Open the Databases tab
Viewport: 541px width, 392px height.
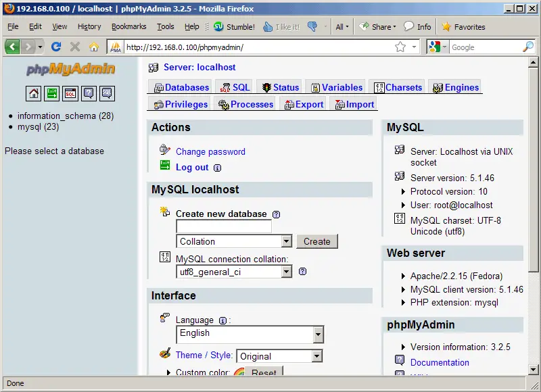pos(181,88)
